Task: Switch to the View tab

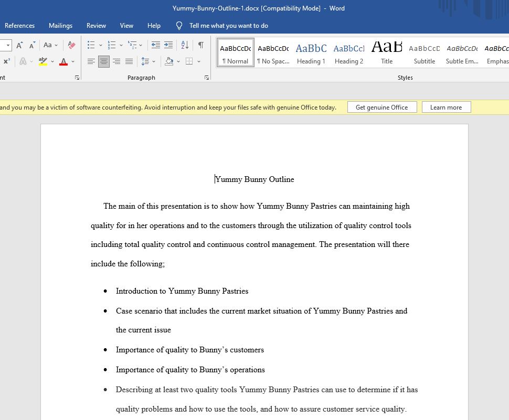Action: 126,26
